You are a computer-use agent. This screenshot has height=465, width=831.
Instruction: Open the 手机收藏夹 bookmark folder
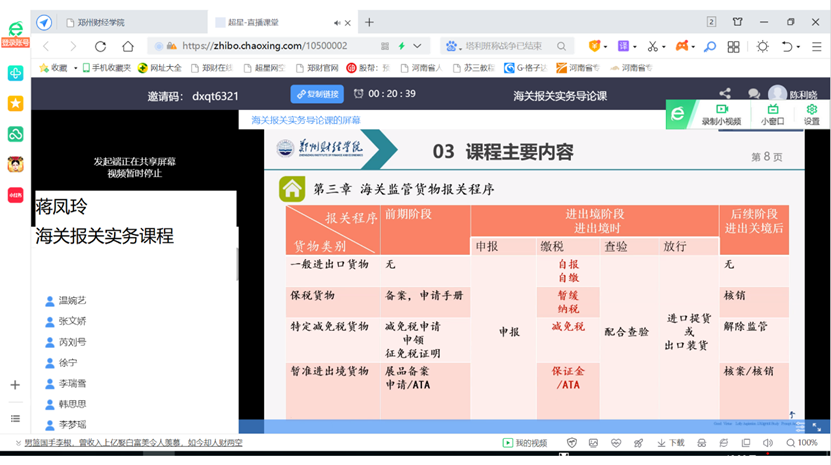tap(105, 68)
